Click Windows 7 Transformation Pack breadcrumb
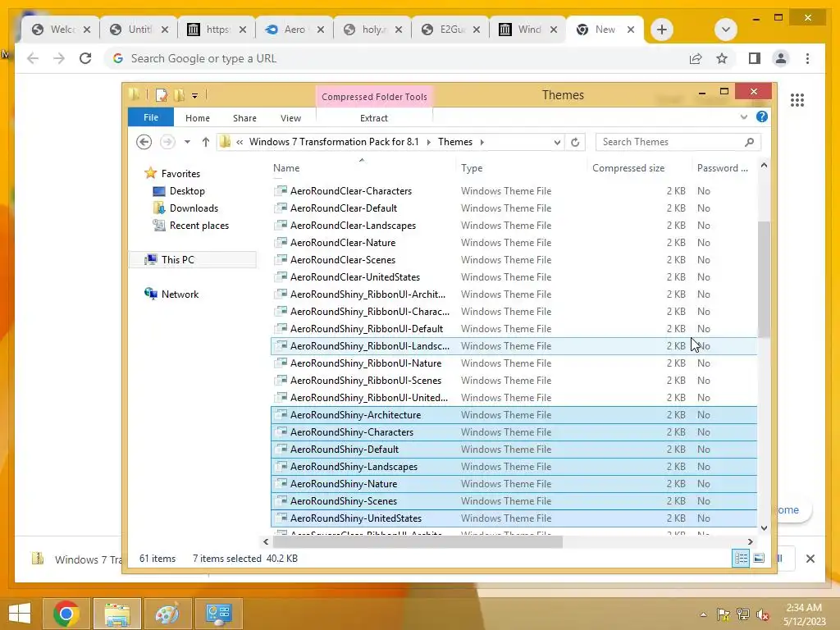840x630 pixels. tap(334, 142)
